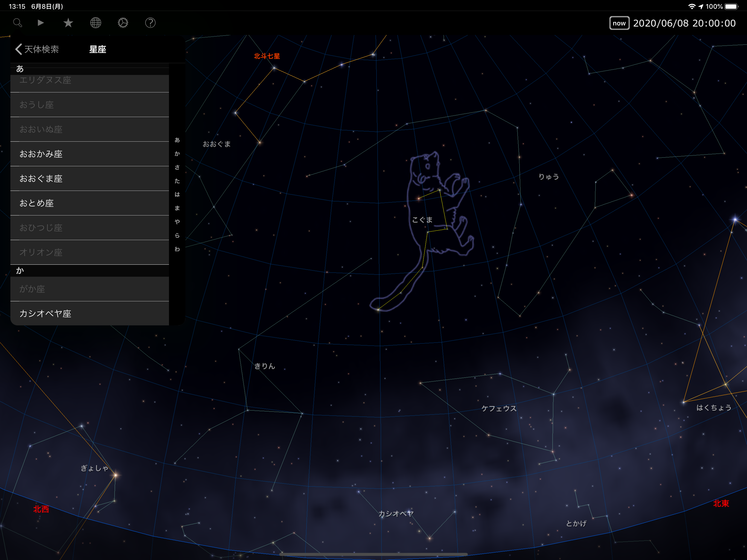Tap the きりん constellation label
Screen dimensions: 747x560
coord(265,366)
